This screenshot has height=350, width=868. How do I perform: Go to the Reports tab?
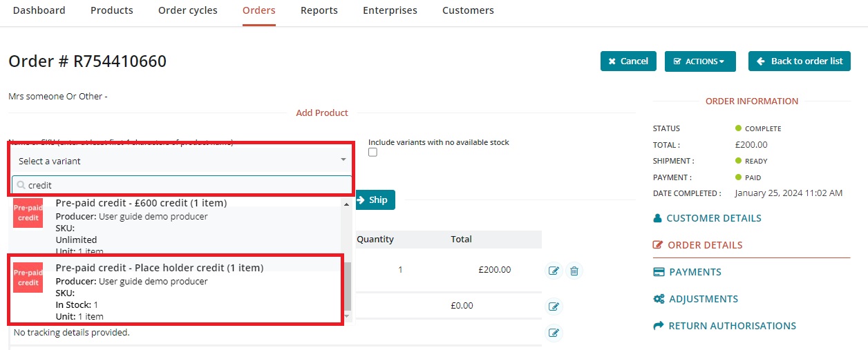pos(319,10)
